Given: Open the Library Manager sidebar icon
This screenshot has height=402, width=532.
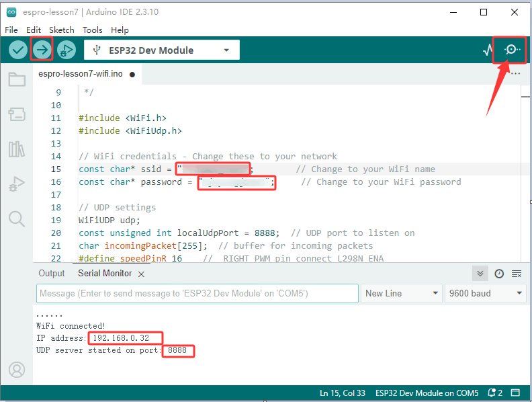Looking at the screenshot, I should pos(17,149).
